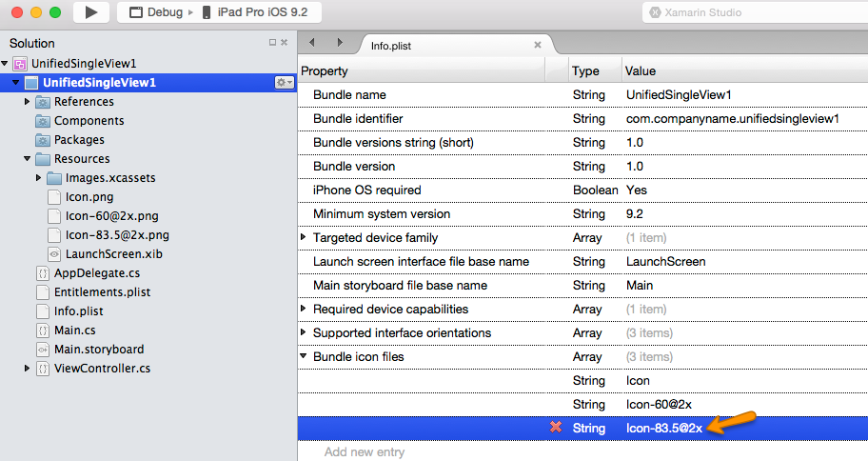This screenshot has width=868, height=461.
Task: Open the Debug configuration selector
Action: click(161, 12)
